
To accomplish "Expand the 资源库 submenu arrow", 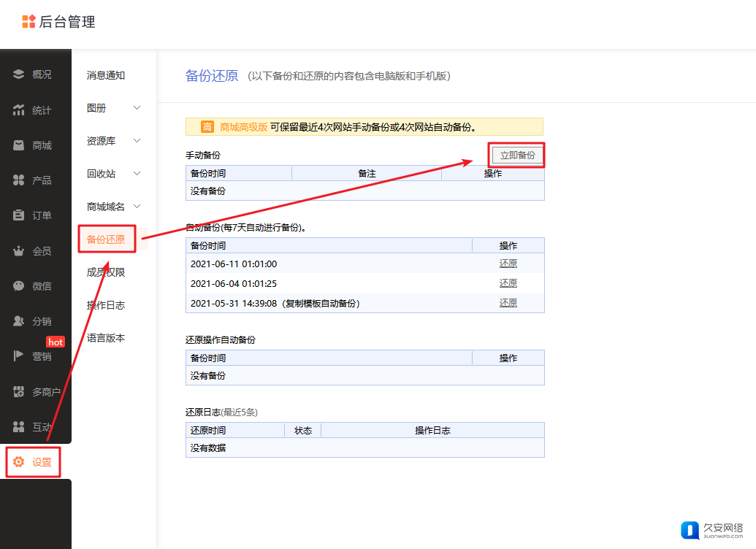I will [x=137, y=141].
